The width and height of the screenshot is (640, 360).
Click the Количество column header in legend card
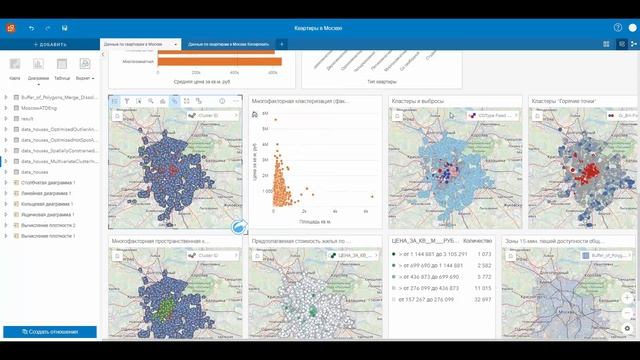tap(477, 241)
